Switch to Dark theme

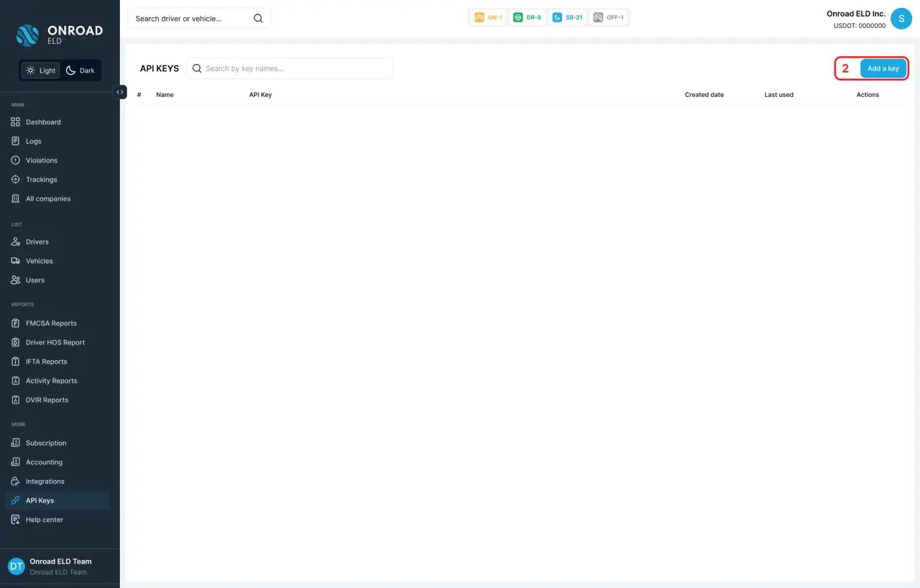[x=80, y=70]
